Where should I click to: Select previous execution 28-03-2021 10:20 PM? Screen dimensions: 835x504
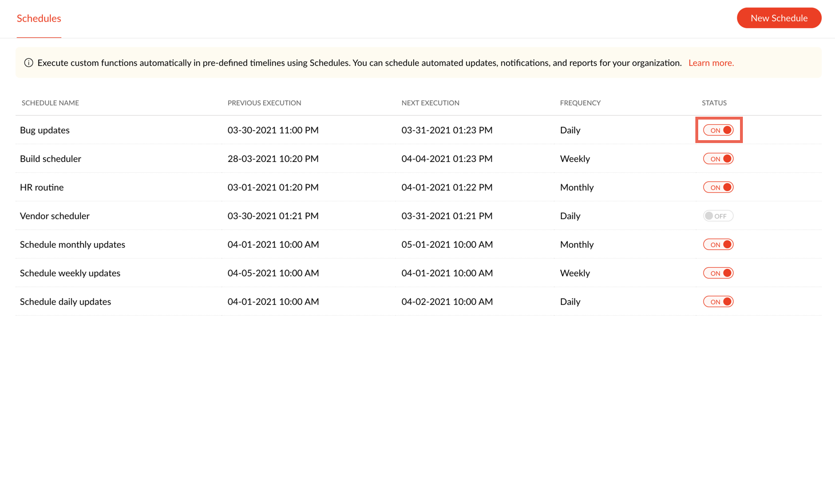tap(273, 159)
